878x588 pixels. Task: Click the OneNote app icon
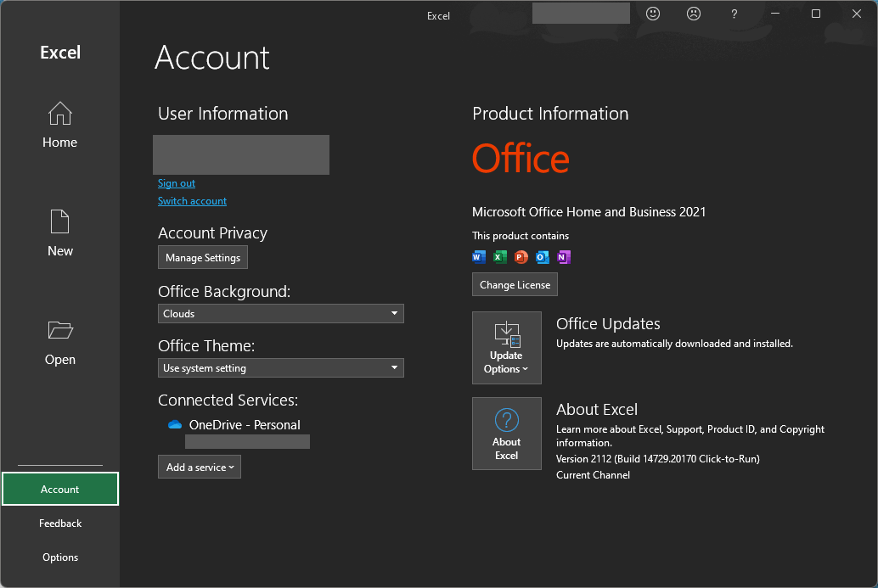564,257
